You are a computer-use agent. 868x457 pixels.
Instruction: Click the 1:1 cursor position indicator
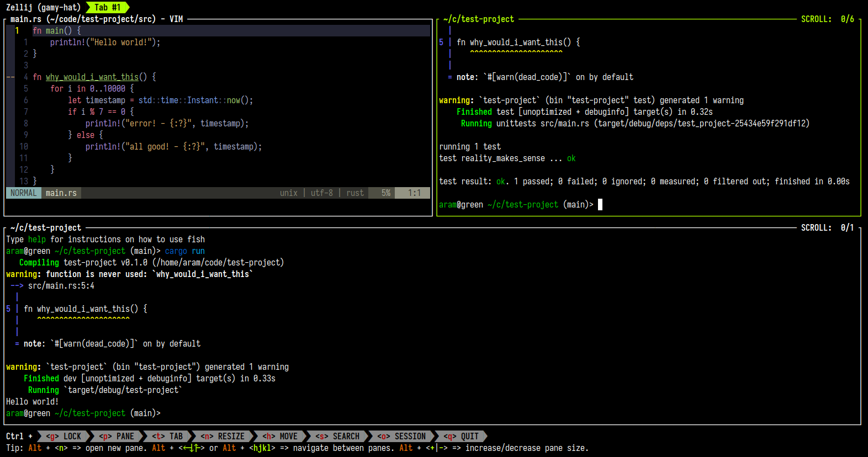click(x=414, y=193)
